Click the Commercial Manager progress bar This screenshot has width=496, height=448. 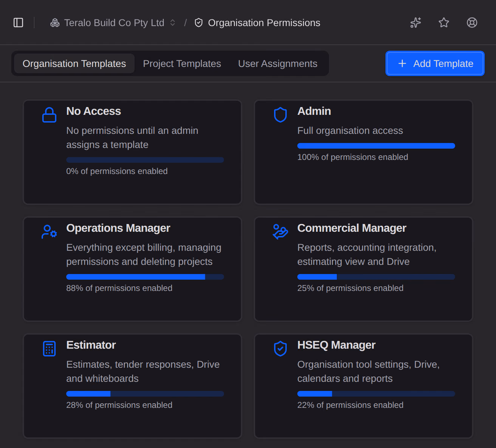tap(376, 277)
